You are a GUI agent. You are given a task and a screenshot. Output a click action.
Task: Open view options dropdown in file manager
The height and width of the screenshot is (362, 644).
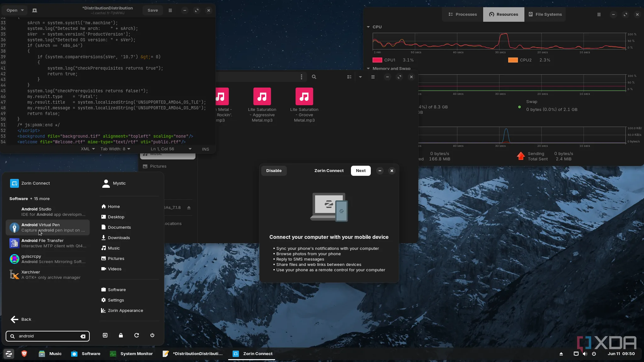(x=360, y=77)
